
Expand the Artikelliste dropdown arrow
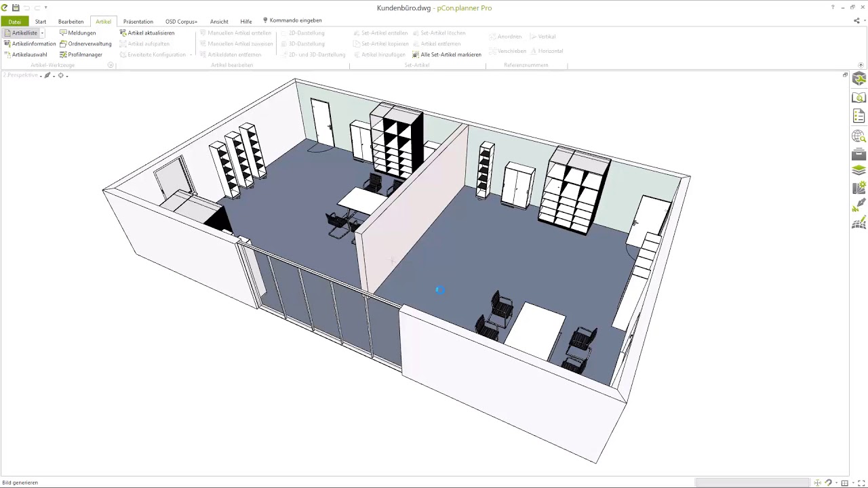42,33
